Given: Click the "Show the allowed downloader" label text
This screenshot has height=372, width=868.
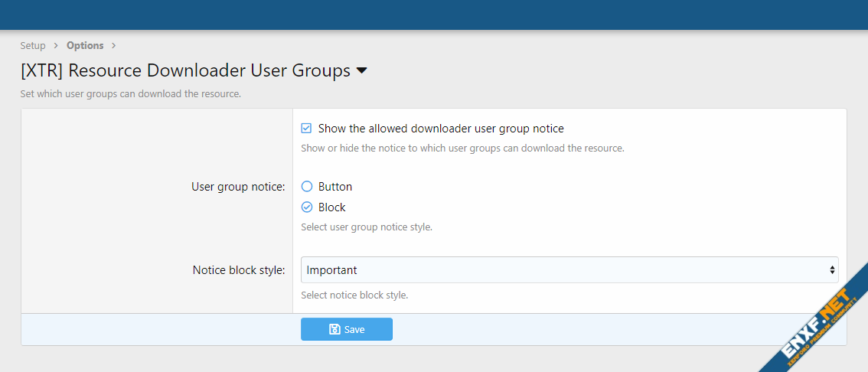Looking at the screenshot, I should (x=441, y=129).
